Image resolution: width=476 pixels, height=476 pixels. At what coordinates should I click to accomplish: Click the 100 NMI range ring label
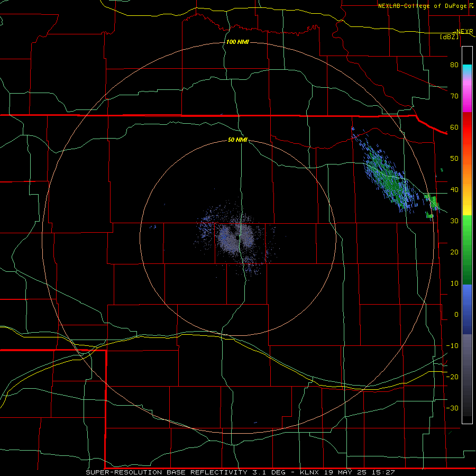237,42
